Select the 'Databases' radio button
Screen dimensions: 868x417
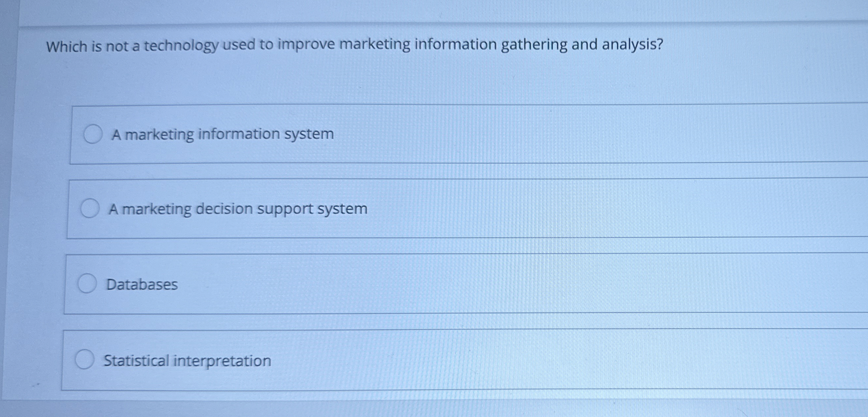tap(87, 284)
